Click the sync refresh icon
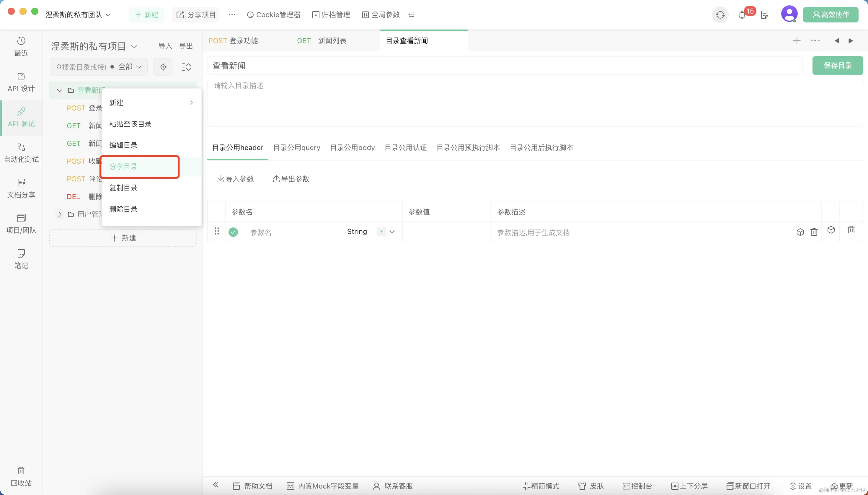The width and height of the screenshot is (868, 495). (720, 15)
